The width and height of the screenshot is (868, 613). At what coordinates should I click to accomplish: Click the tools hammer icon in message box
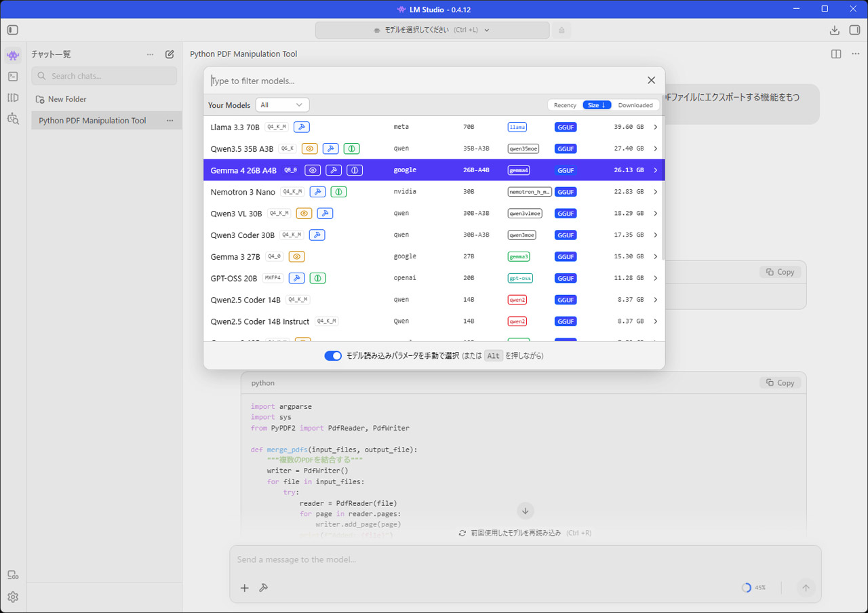pos(264,588)
